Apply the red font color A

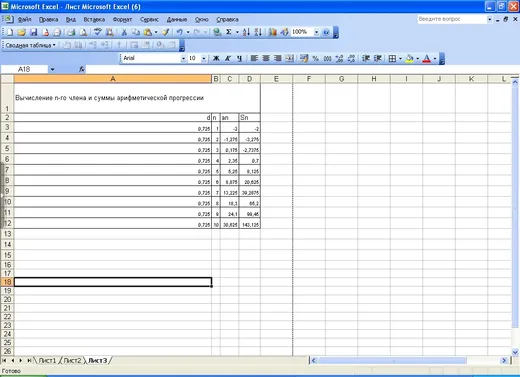pos(426,58)
